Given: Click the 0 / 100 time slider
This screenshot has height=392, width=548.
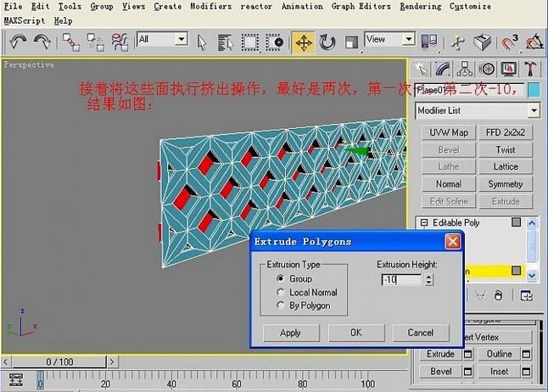Looking at the screenshot, I should [x=59, y=362].
